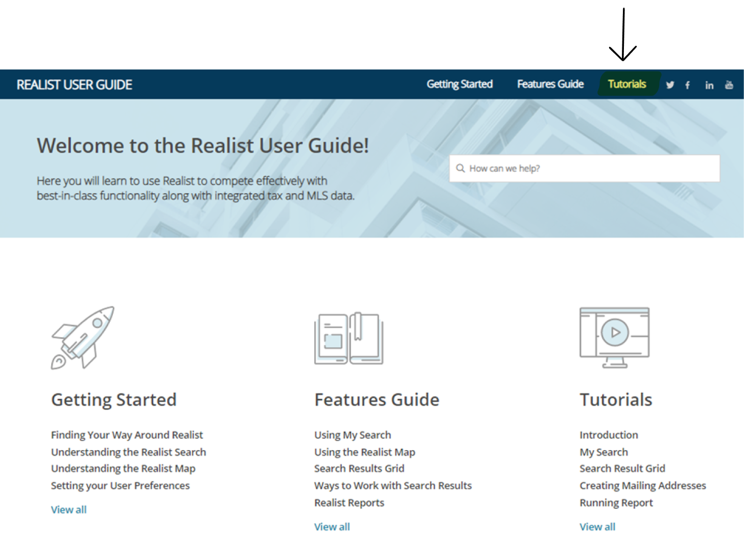The image size is (744, 560).
Task: Focus the 'How can we help?' search field
Action: [585, 168]
